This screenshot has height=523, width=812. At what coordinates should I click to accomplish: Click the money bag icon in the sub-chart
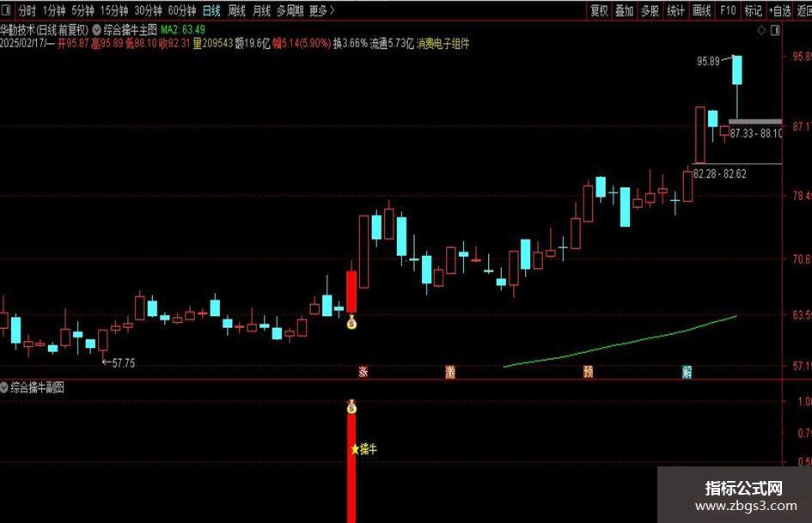click(x=351, y=407)
